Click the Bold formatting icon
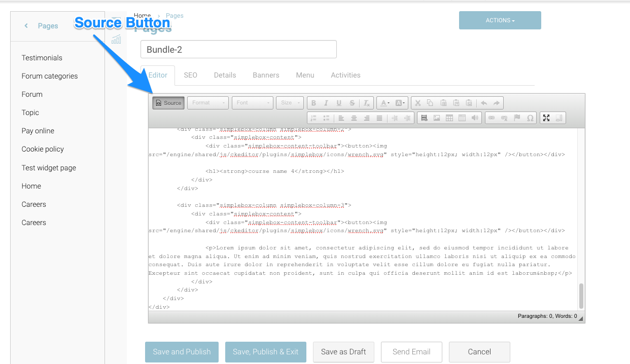 click(313, 103)
